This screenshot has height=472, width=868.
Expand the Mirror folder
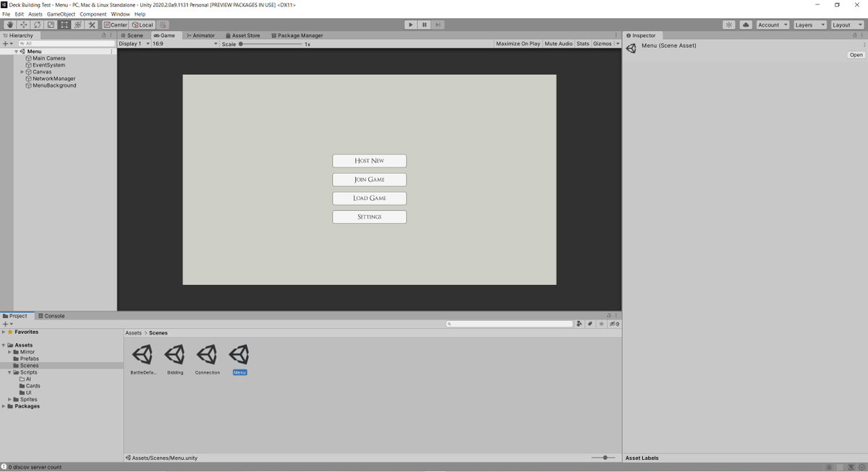click(9, 352)
